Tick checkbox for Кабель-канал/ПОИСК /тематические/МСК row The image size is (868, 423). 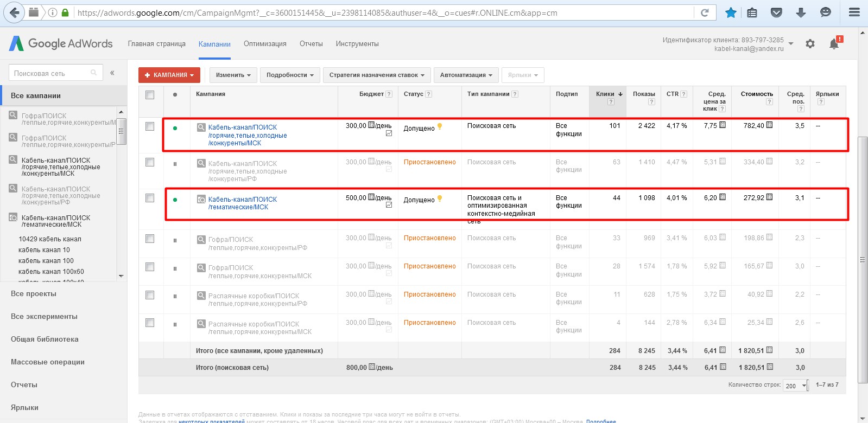pyautogui.click(x=150, y=198)
